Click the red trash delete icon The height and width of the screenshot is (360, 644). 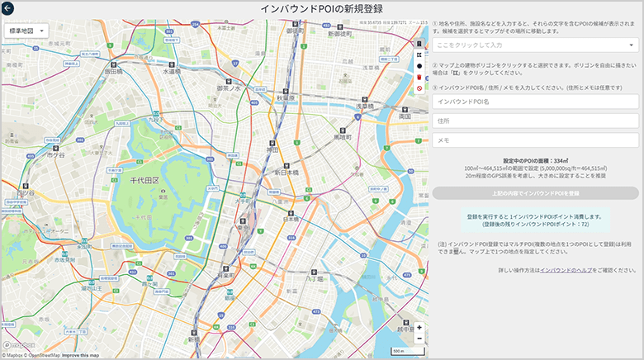click(x=419, y=77)
